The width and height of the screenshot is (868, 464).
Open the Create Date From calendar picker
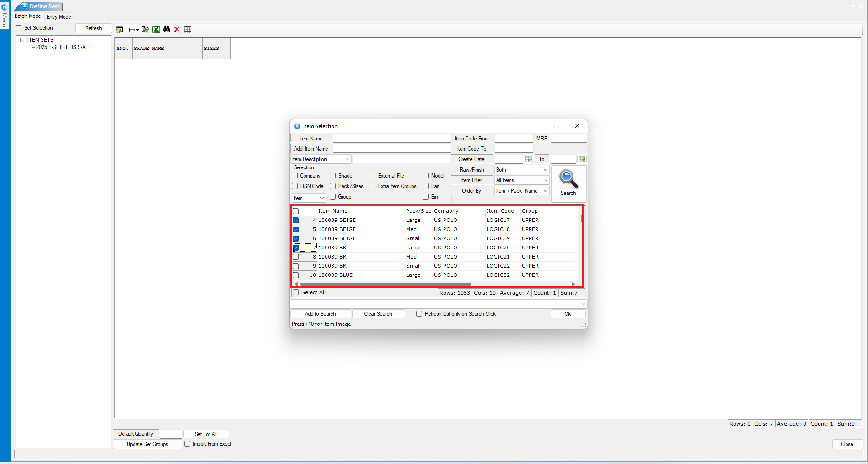pyautogui.click(x=528, y=159)
